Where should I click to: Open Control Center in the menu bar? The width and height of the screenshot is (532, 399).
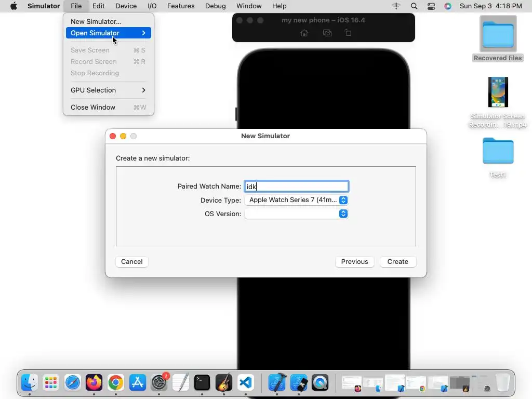(x=431, y=6)
